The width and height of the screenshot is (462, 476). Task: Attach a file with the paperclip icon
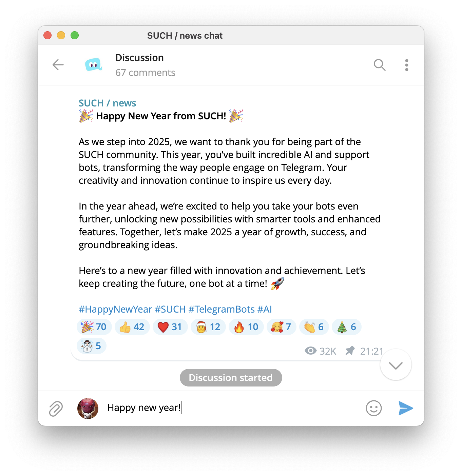[56, 409]
